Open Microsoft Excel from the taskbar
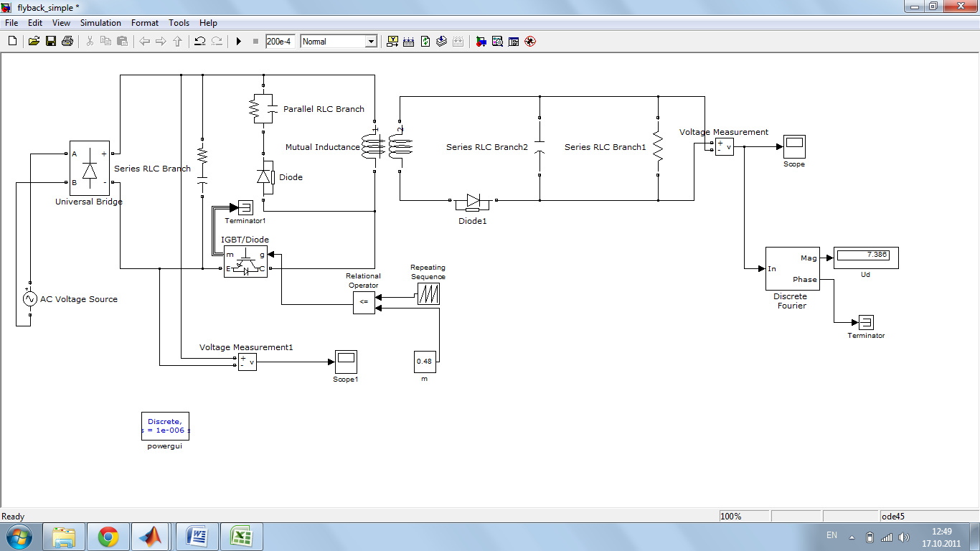Image resolution: width=980 pixels, height=551 pixels. 242,537
